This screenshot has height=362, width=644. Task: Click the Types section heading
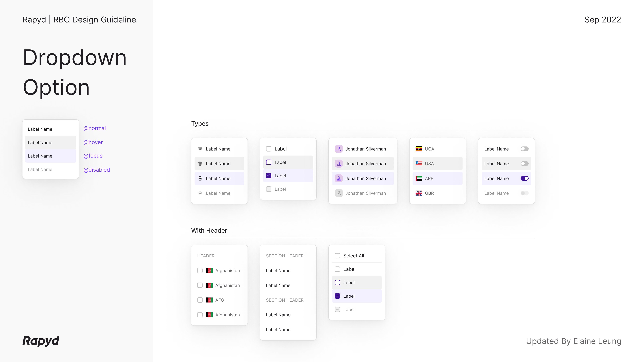pos(200,124)
